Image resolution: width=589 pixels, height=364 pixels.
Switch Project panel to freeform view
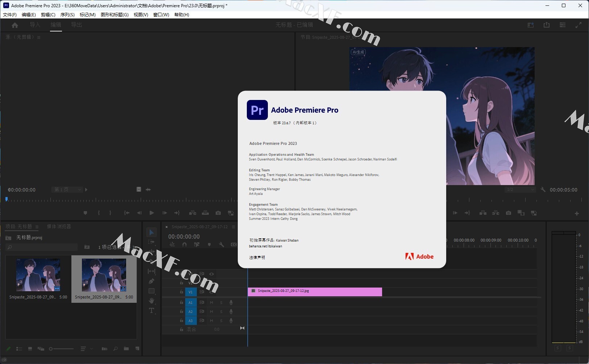coord(41,349)
